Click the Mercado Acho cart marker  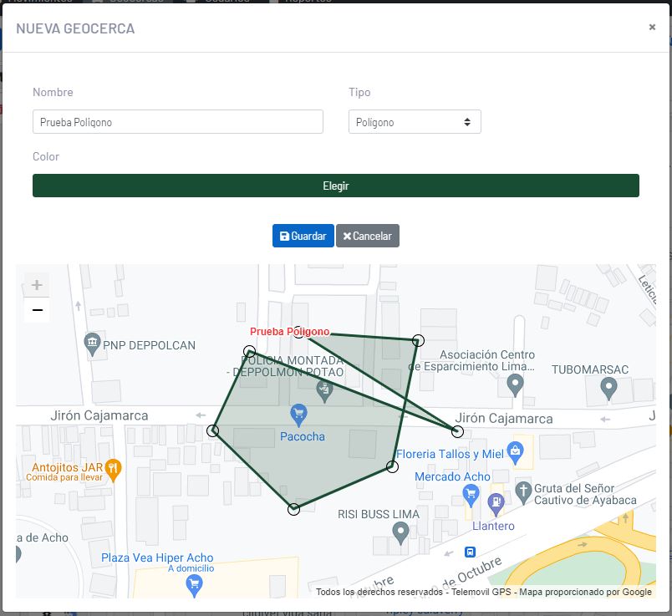tap(471, 496)
